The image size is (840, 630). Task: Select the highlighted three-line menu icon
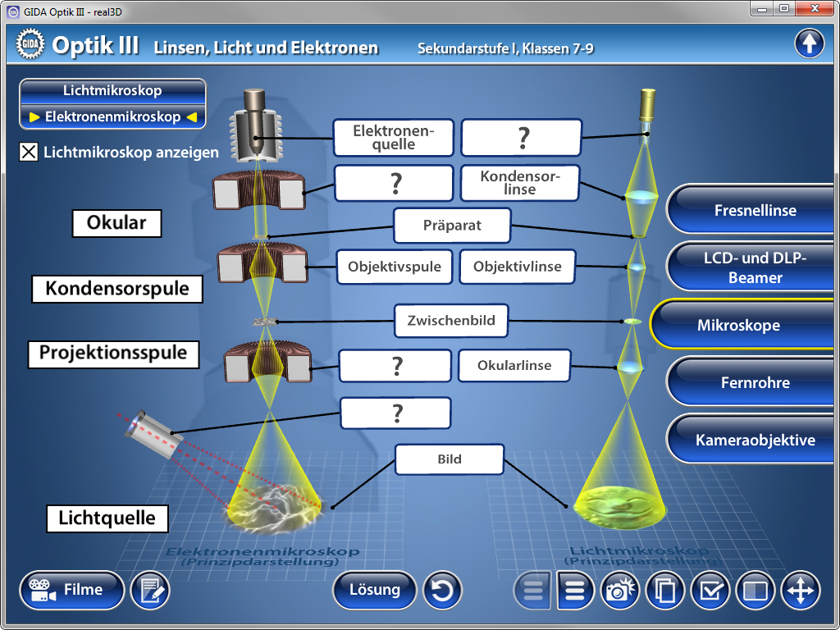[576, 590]
